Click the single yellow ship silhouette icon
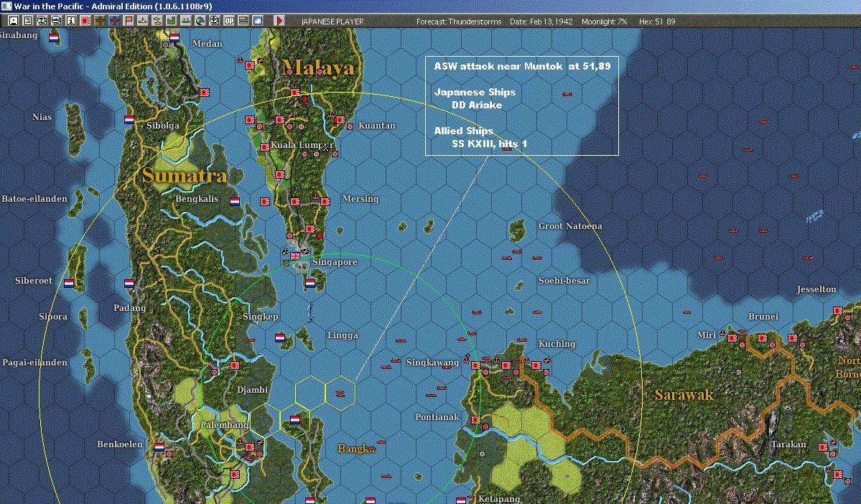Screen dimensions: 861x504 [143, 21]
